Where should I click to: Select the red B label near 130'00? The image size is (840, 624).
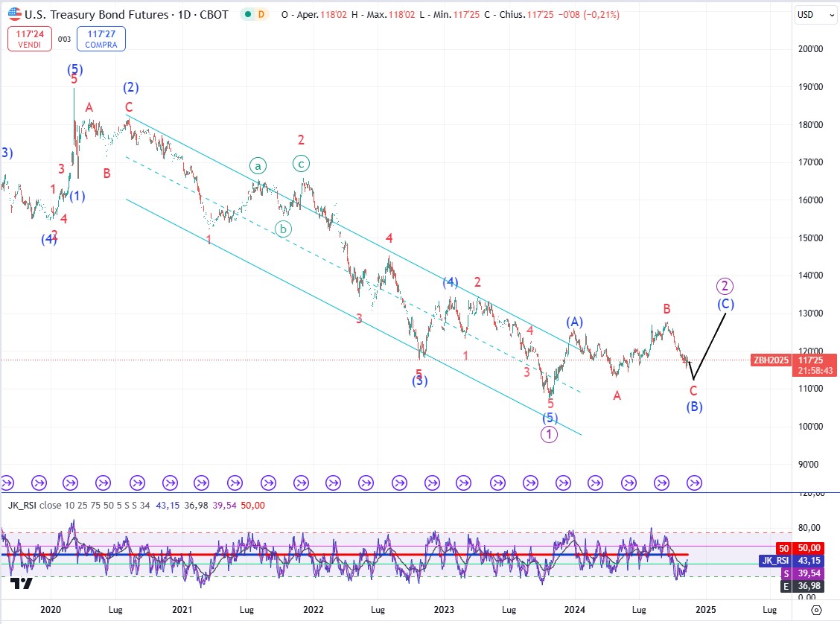[667, 309]
